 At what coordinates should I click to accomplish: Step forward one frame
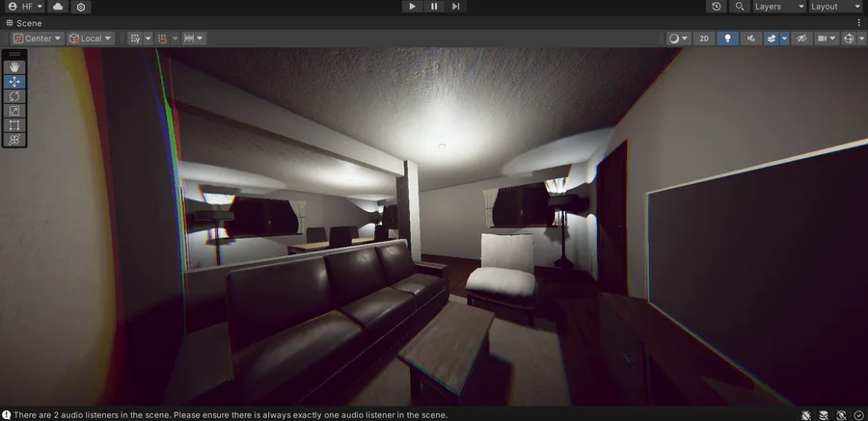(x=455, y=7)
